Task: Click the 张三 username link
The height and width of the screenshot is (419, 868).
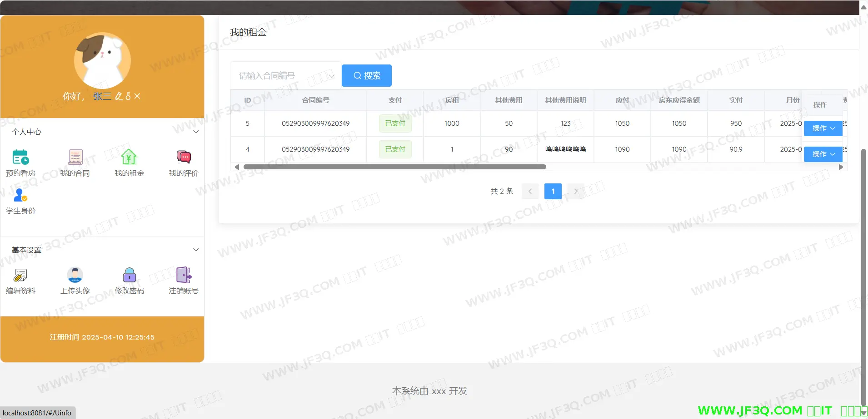Action: coord(102,96)
